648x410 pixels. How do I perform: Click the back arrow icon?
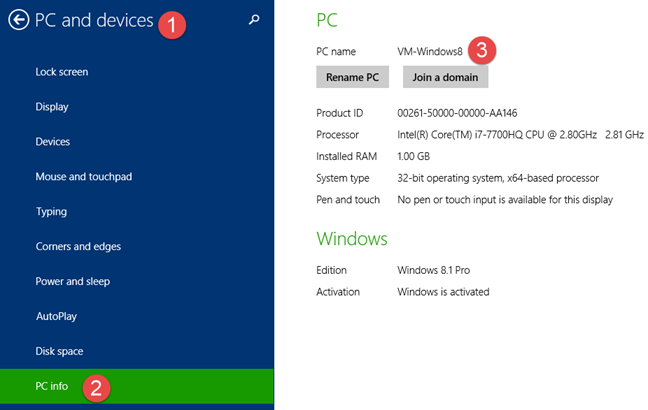tap(19, 20)
